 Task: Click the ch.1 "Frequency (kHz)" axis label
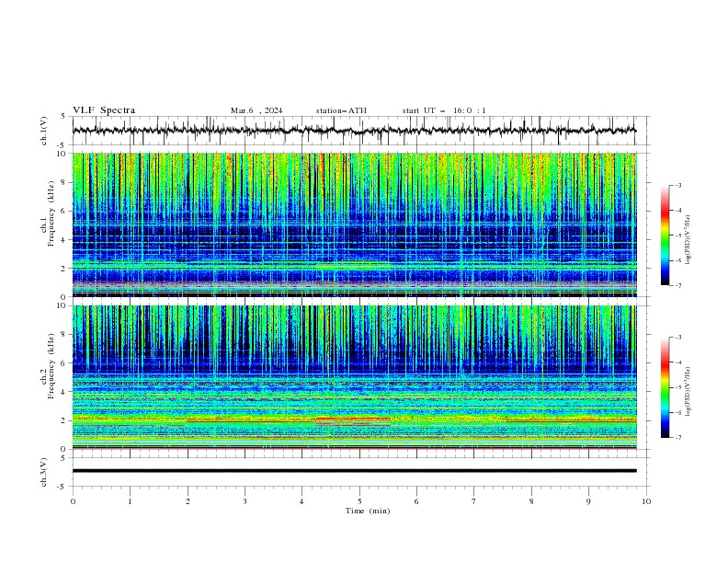point(51,214)
